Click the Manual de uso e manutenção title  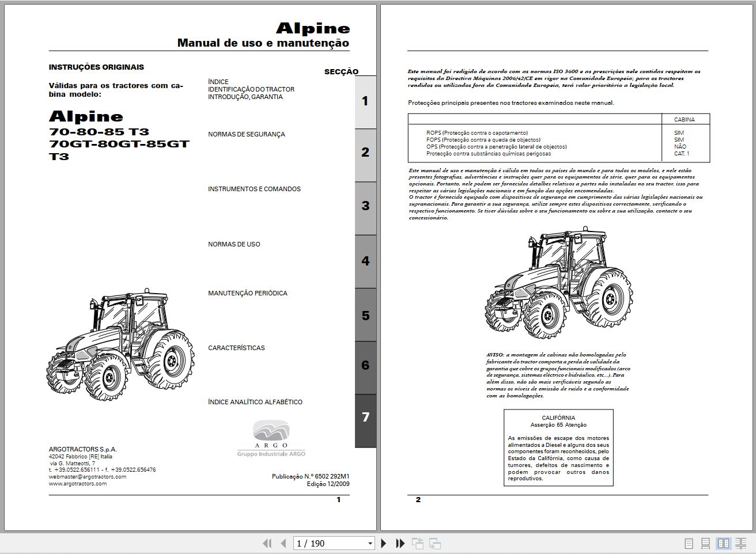pos(263,43)
